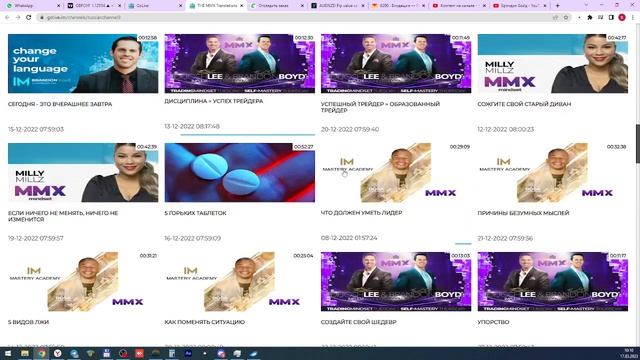The width and height of the screenshot is (640, 360).
Task: Bookmark this page with the star icon
Action: (566, 18)
